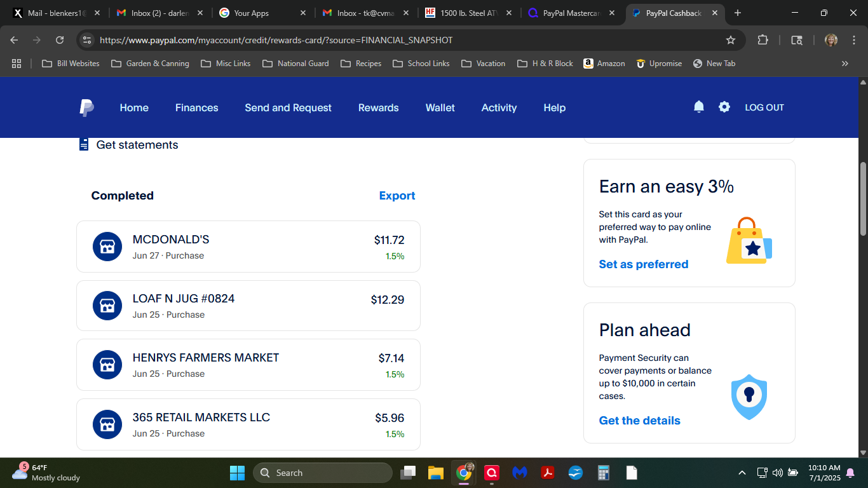Click the Get statements link
868x488 pixels.
pos(137,145)
